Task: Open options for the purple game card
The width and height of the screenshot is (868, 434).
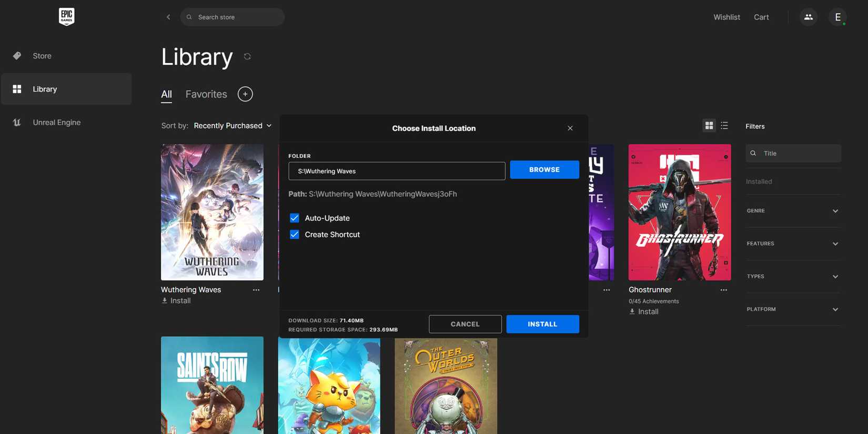Action: (x=607, y=290)
